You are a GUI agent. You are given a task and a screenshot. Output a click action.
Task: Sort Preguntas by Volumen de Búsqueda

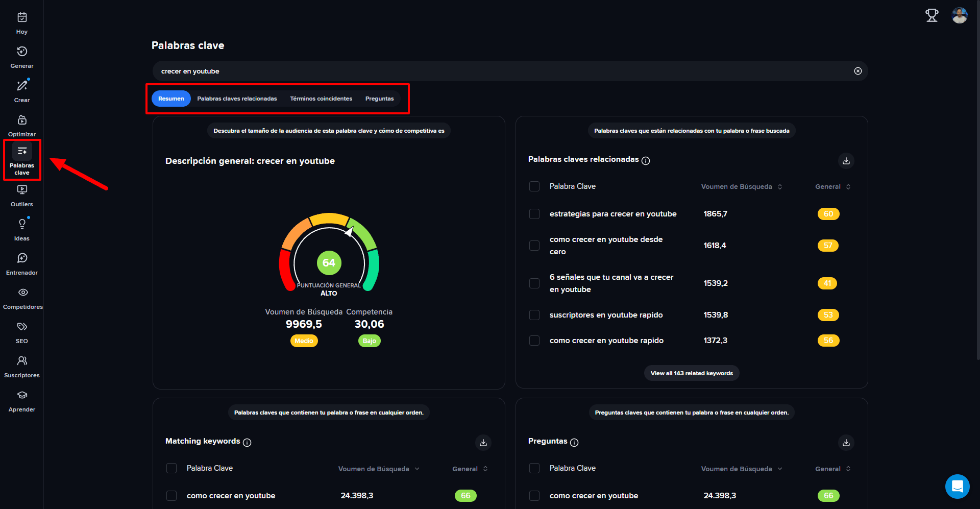click(742, 469)
